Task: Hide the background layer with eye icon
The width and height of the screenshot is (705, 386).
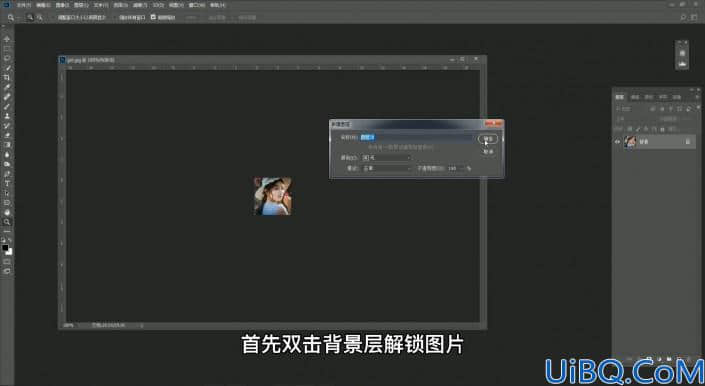Action: tap(617, 142)
